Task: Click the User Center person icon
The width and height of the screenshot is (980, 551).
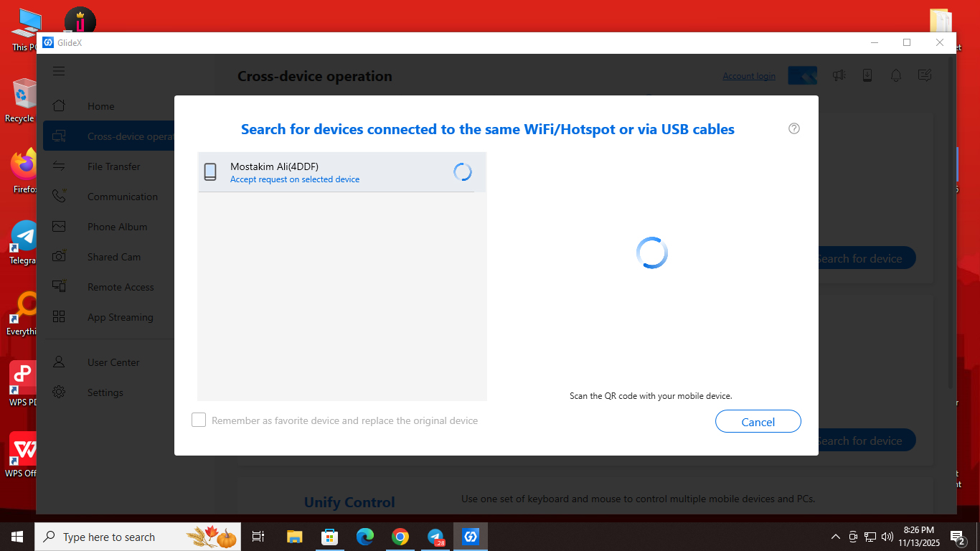Action: click(x=59, y=362)
